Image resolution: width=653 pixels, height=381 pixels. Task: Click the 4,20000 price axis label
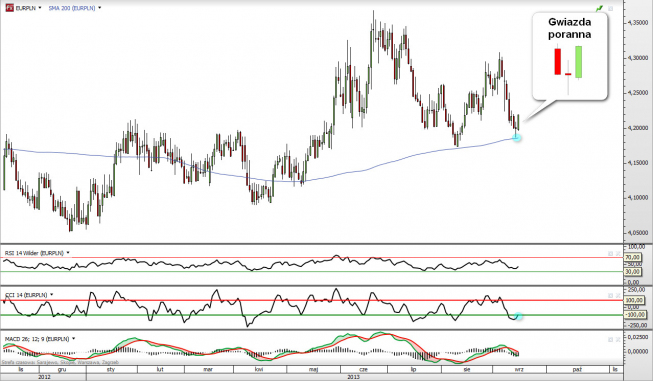[638, 128]
